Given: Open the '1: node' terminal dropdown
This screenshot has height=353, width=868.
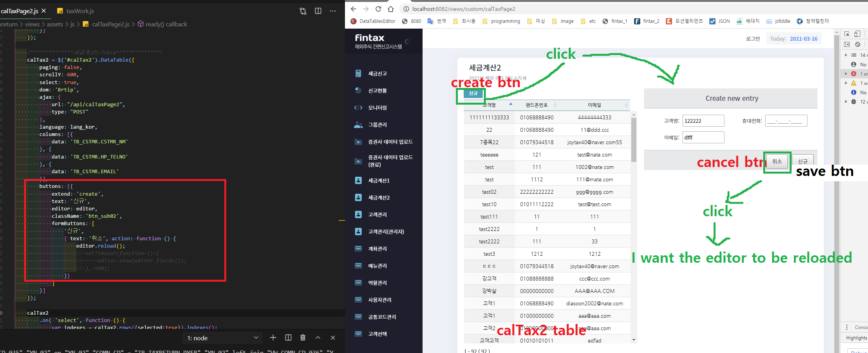Looking at the screenshot, I should click(222, 338).
